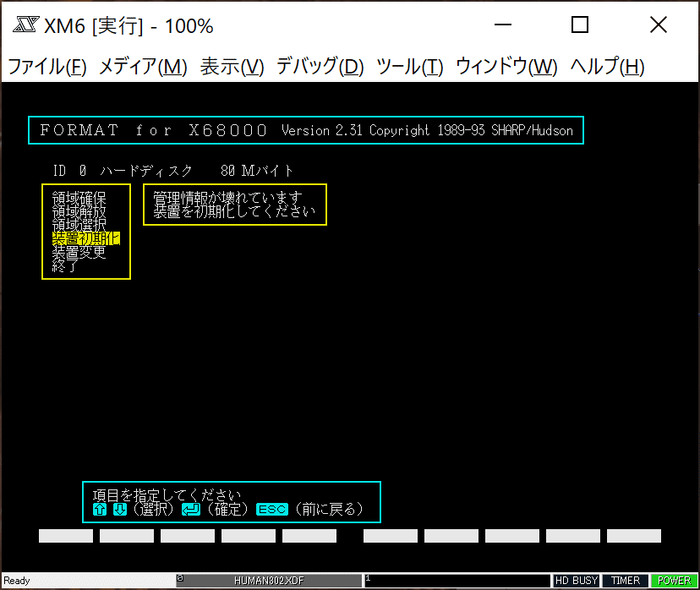Viewport: 700px width, 590px height.
Task: Close the XM6 emulator window
Action: (x=659, y=25)
